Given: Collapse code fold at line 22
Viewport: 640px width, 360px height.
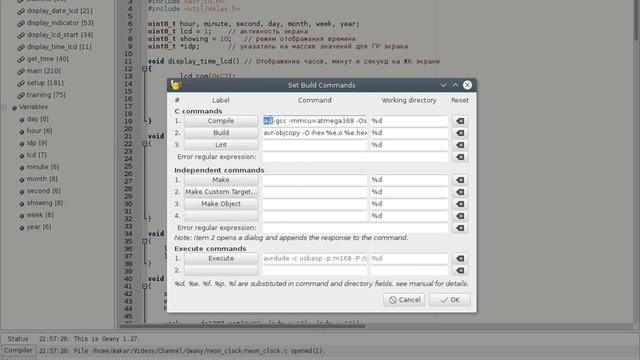Looking at the screenshot, I should (x=144, y=144).
